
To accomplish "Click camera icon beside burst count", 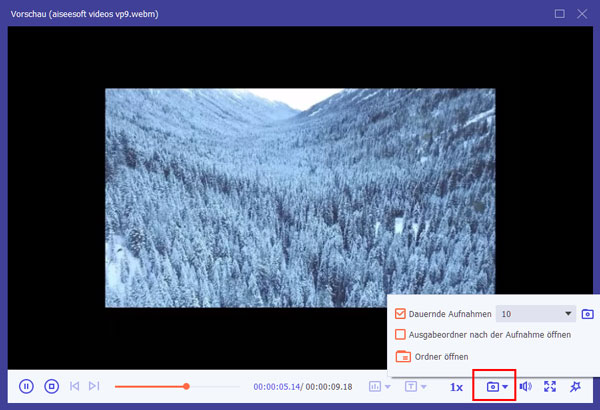I will 588,314.
